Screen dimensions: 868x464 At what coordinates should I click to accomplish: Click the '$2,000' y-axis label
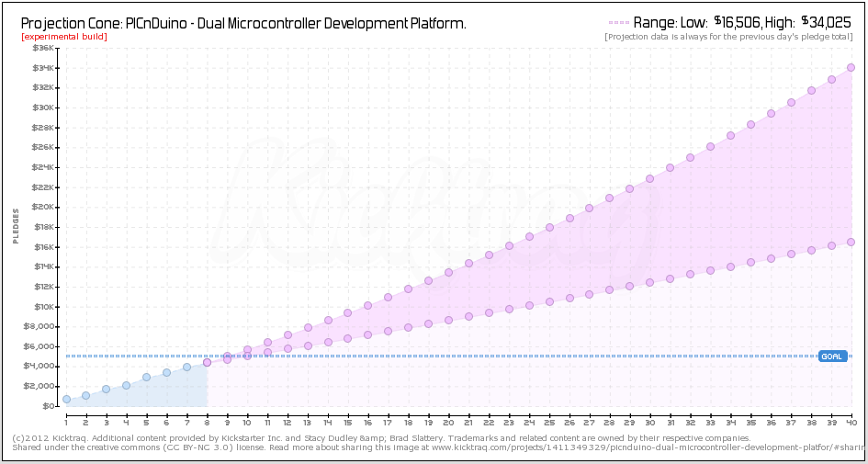click(x=39, y=387)
